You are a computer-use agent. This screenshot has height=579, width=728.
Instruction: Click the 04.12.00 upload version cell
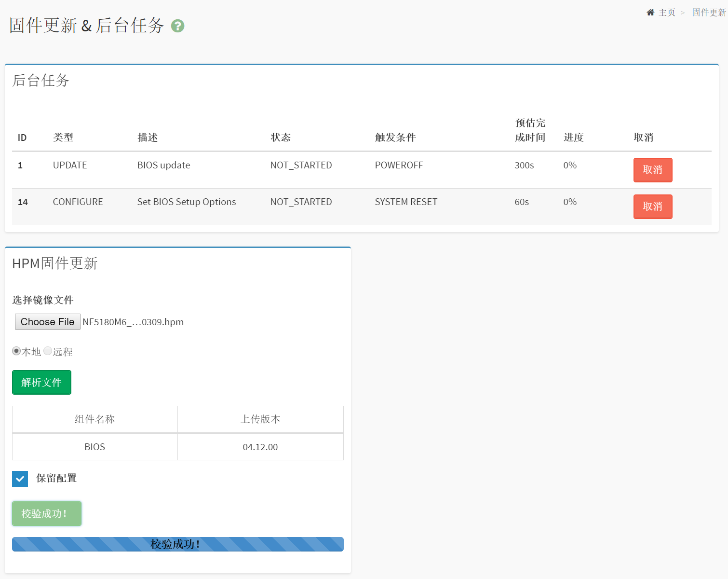click(x=260, y=447)
